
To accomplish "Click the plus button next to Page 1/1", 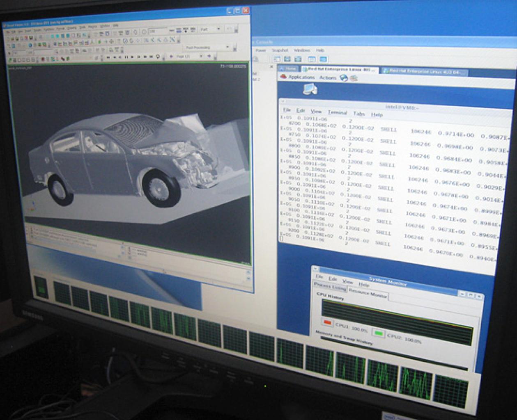I will click(x=209, y=57).
